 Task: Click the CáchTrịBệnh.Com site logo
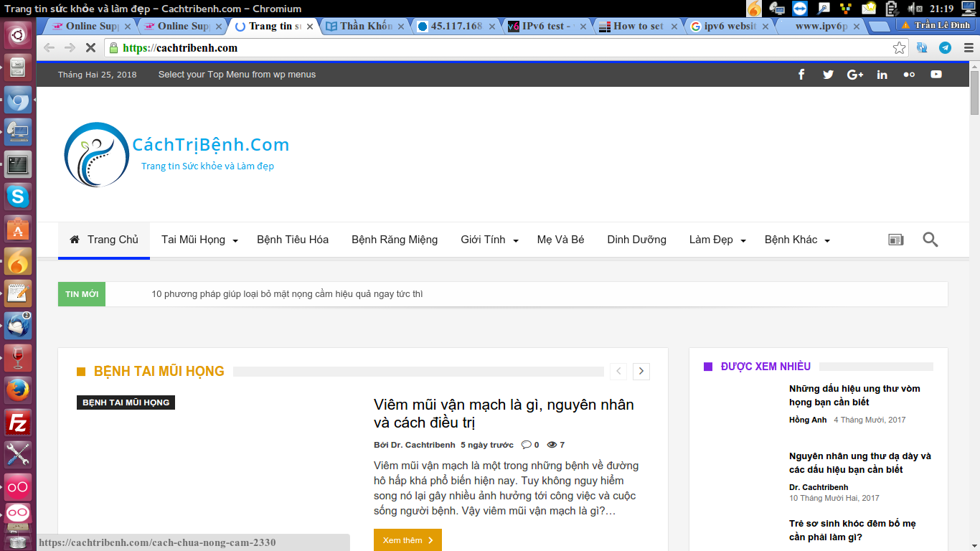[x=176, y=154]
